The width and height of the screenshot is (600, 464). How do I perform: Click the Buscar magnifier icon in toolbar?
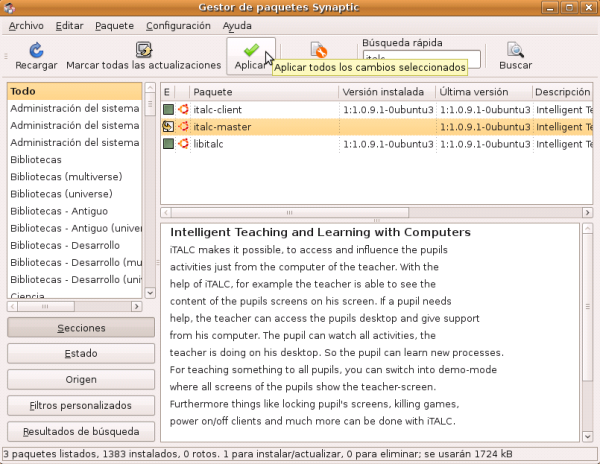515,49
